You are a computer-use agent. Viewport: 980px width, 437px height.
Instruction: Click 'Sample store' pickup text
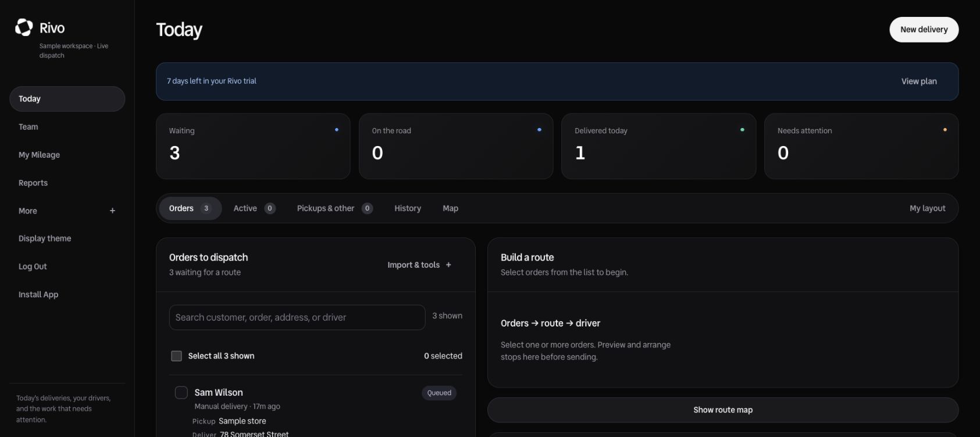[243, 421]
